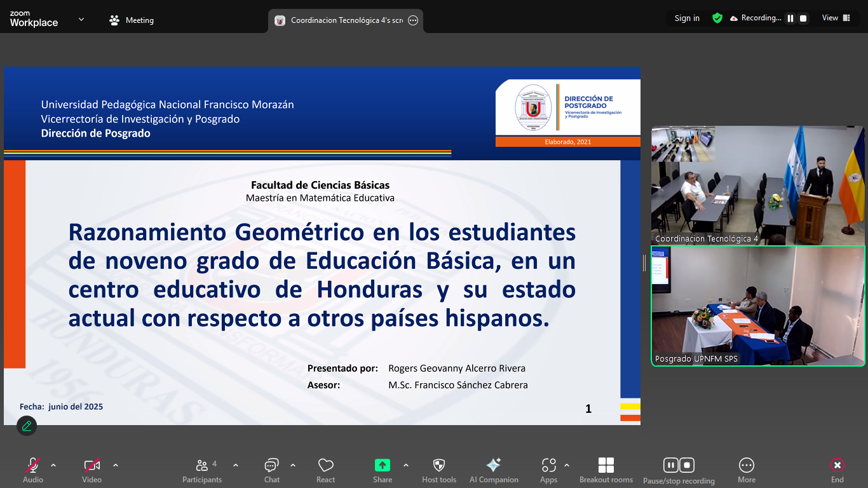This screenshot has height=488, width=868.
Task: Expand chat options arrow
Action: point(293,465)
